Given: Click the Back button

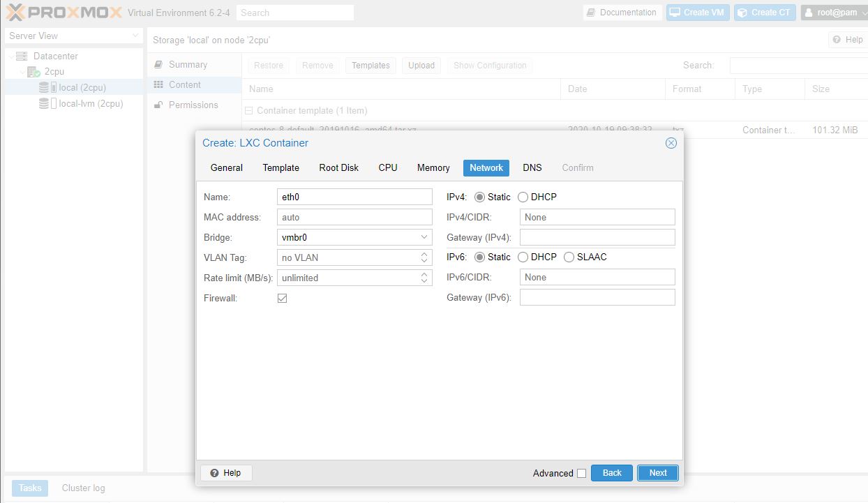Looking at the screenshot, I should [612, 473].
